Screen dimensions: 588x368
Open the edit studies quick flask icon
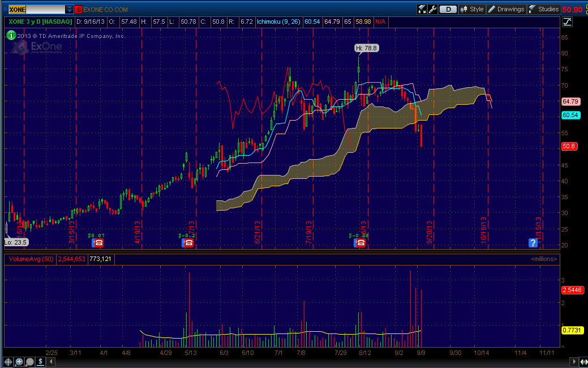point(422,9)
